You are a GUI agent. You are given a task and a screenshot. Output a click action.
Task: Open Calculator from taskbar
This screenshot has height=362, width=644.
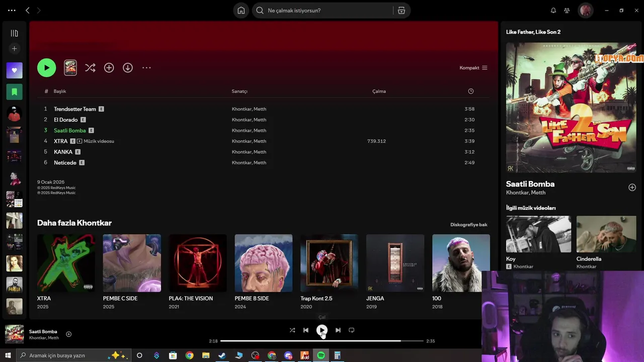pyautogui.click(x=338, y=355)
